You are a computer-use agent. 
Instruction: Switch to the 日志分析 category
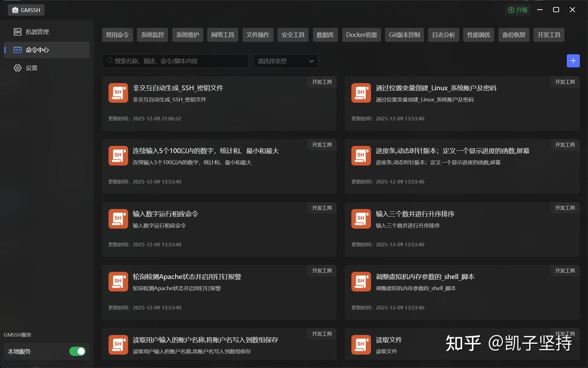[443, 35]
